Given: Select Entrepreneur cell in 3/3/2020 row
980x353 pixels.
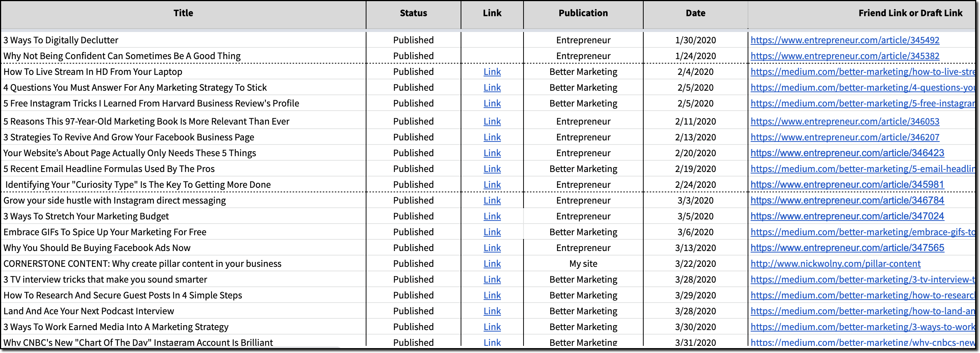Looking at the screenshot, I should coord(583,201).
